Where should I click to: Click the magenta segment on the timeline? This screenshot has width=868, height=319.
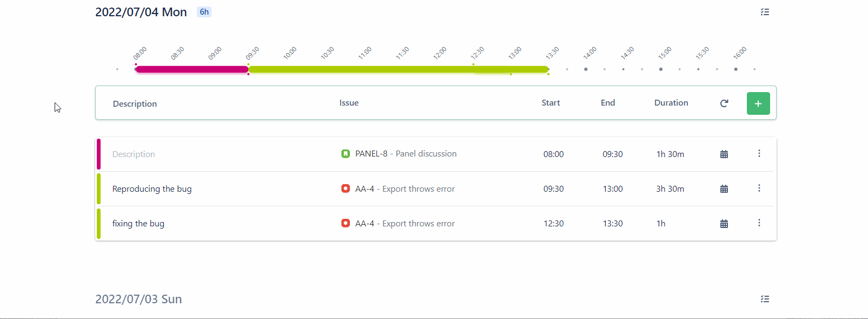191,69
